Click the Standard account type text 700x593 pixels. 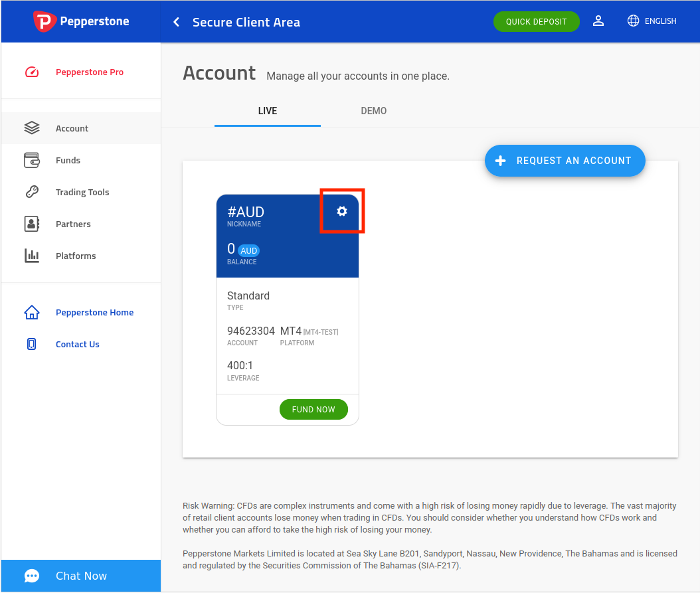248,296
